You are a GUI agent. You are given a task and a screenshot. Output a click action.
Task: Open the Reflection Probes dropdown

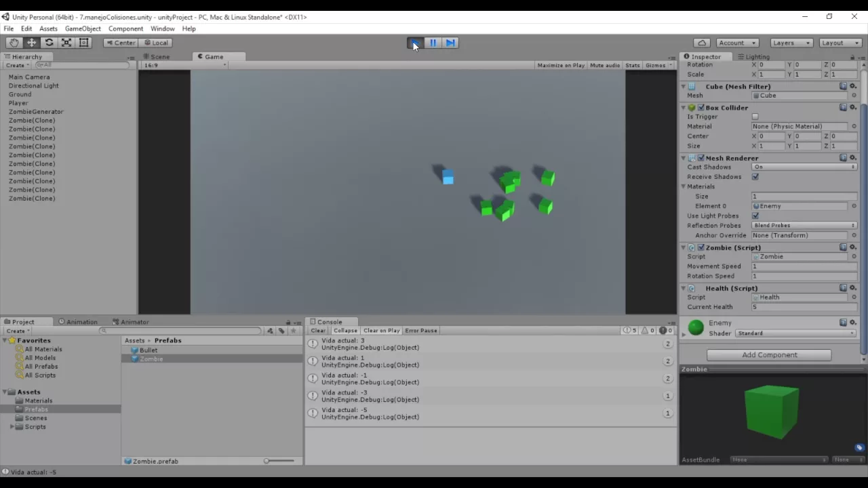pyautogui.click(x=804, y=225)
